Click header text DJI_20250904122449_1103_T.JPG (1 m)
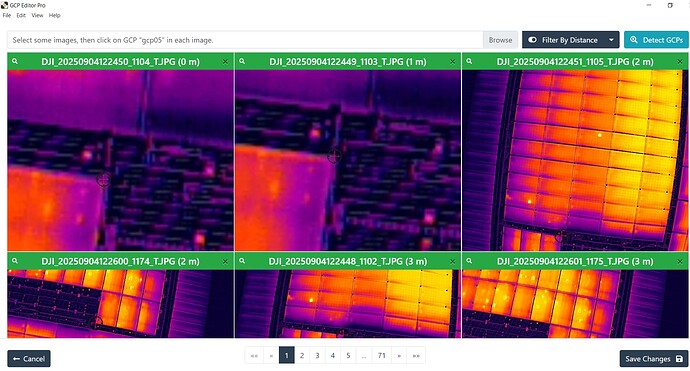This screenshot has height=371, width=690. pyautogui.click(x=348, y=62)
